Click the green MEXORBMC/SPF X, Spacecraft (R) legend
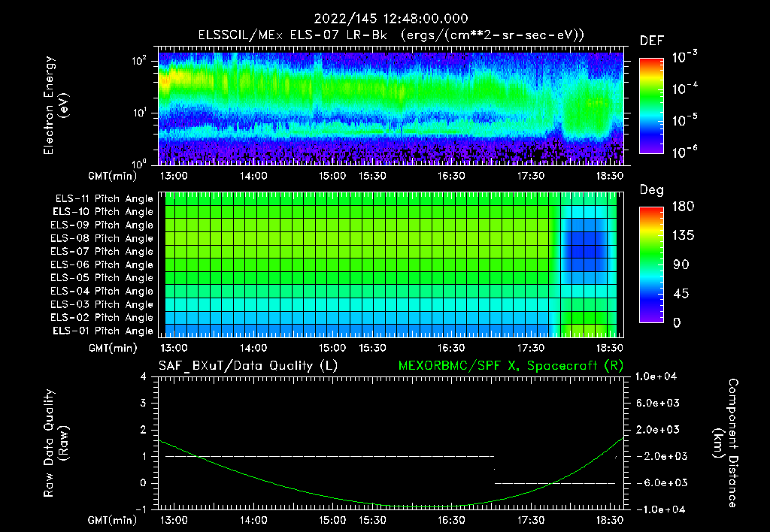 click(511, 366)
